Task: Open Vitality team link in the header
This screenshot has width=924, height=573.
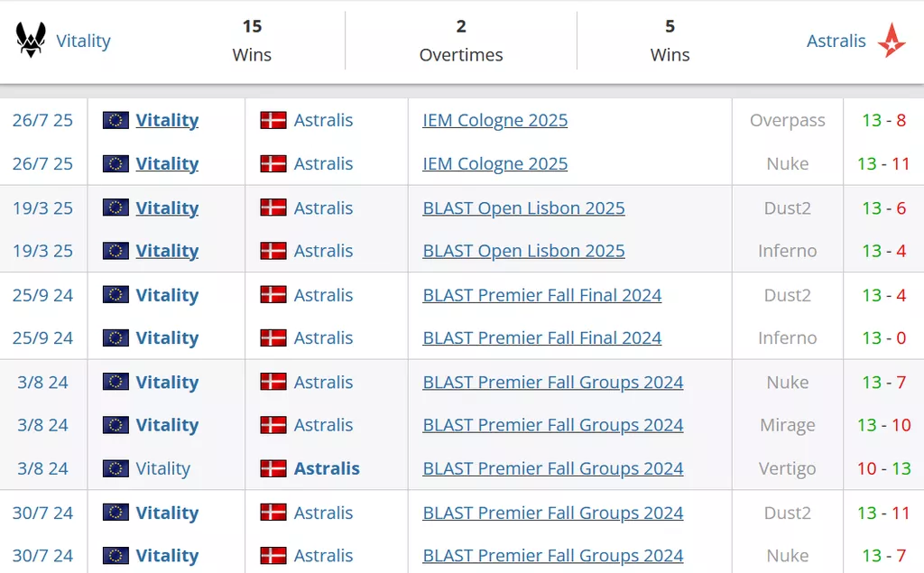Action: [x=83, y=41]
